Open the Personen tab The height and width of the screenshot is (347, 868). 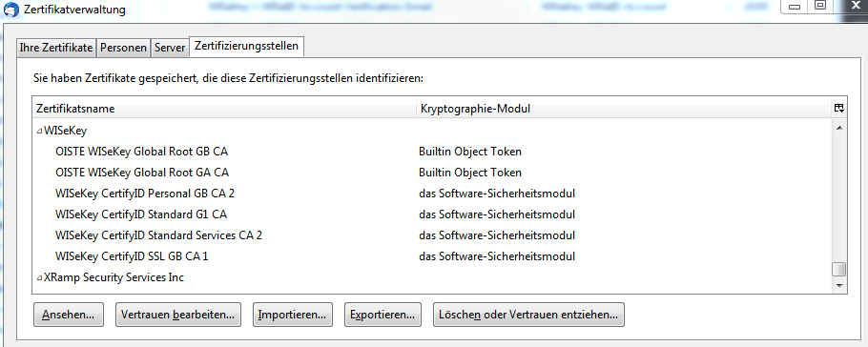[123, 48]
